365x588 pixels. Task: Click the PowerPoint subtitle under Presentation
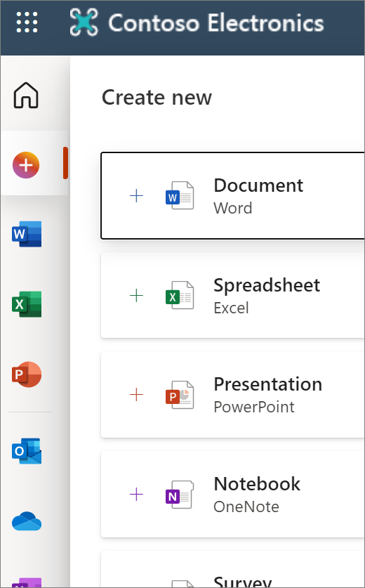coord(254,407)
